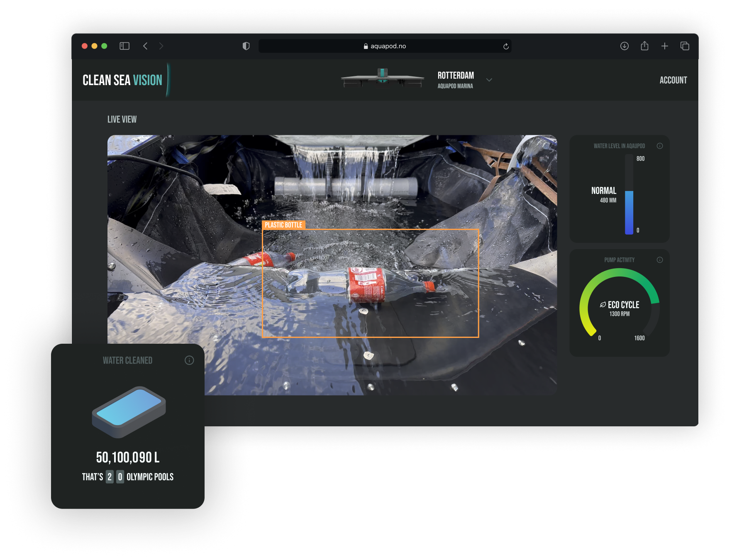The height and width of the screenshot is (560, 732).
Task: Reload the page with the refresh icon
Action: (506, 46)
